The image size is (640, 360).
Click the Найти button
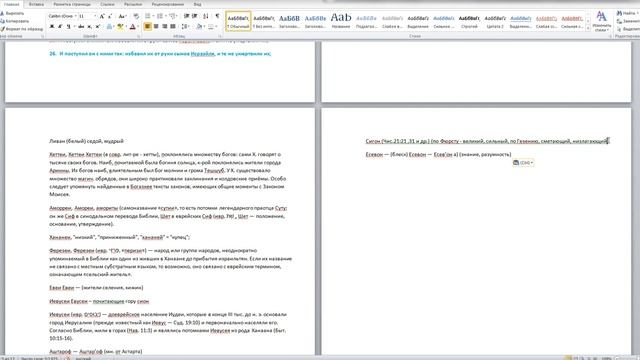[629, 13]
